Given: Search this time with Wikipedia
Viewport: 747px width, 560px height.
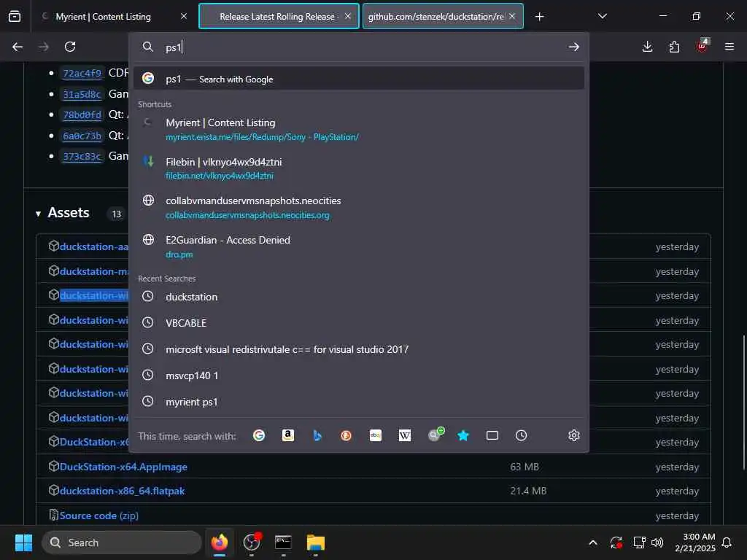Looking at the screenshot, I should (x=404, y=435).
